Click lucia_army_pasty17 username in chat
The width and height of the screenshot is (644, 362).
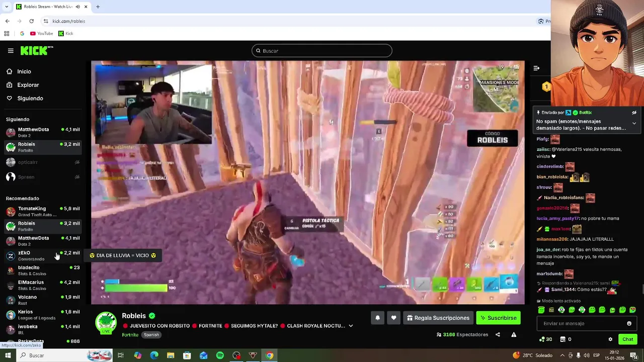coord(558,219)
